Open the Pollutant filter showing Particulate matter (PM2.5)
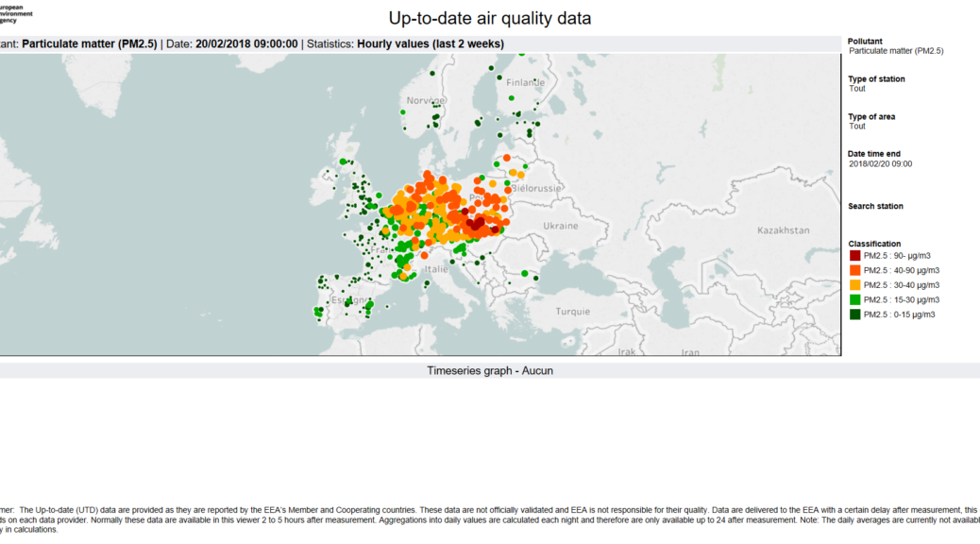Screen dimensions: 980x544 coord(895,51)
